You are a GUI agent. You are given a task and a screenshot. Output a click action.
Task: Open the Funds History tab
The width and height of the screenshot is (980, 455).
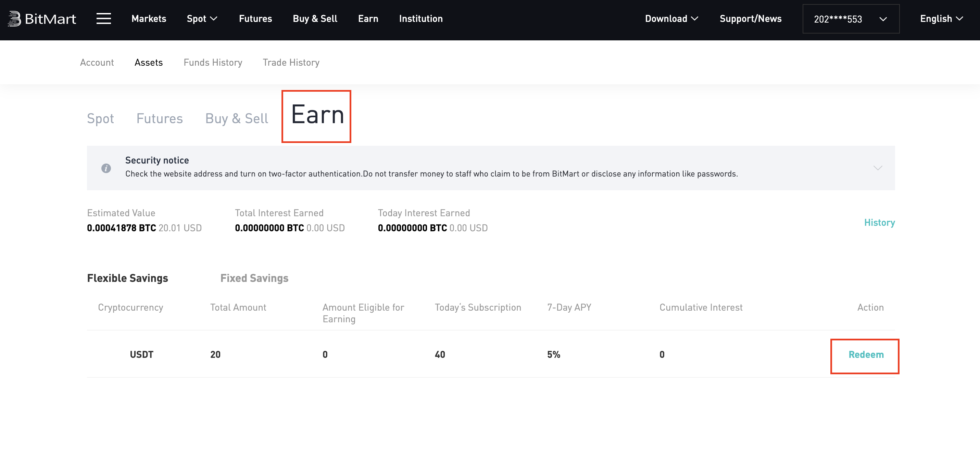(x=213, y=62)
